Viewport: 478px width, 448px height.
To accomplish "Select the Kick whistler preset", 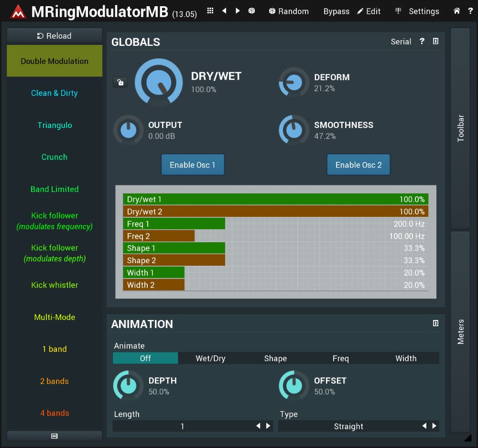I will (54, 285).
